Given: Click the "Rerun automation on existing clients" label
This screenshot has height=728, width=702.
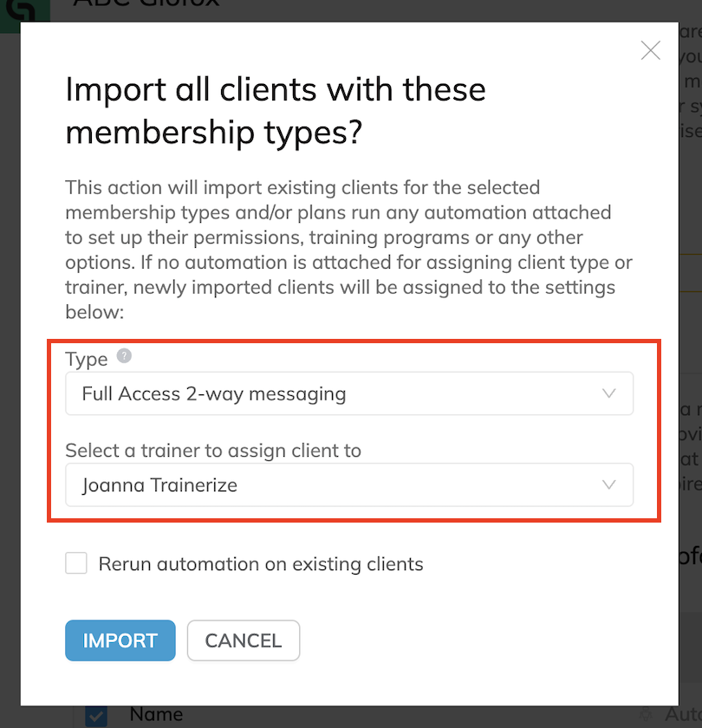Looking at the screenshot, I should click(x=261, y=564).
